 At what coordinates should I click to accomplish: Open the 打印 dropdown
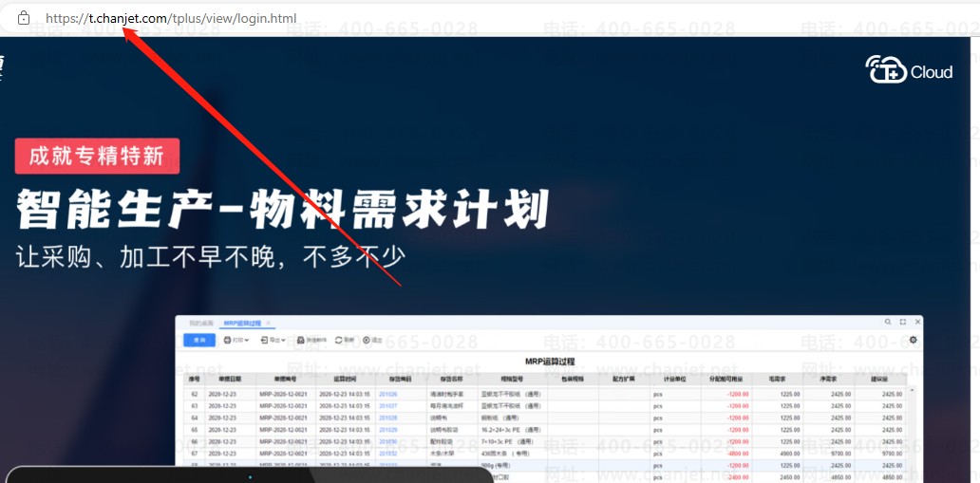pos(236,340)
